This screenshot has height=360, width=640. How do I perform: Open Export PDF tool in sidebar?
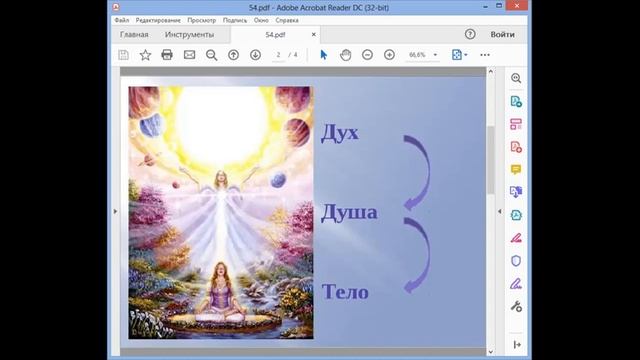point(516,101)
